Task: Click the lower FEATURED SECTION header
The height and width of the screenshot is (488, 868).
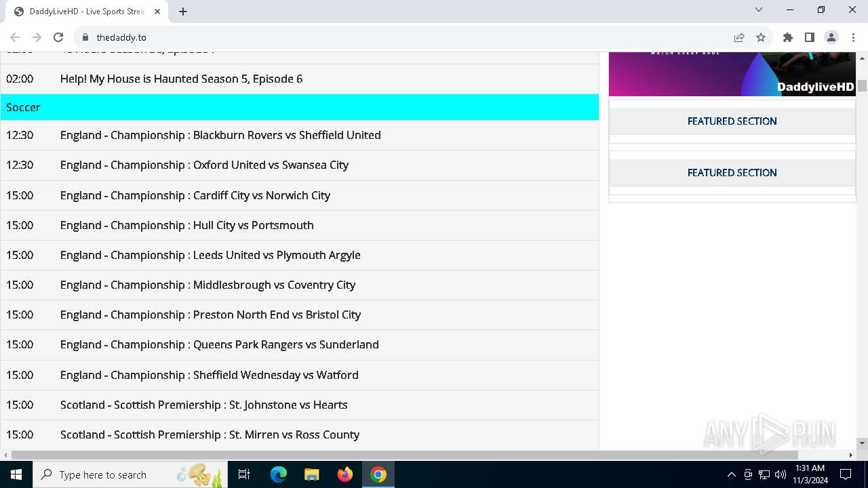Action: point(732,173)
